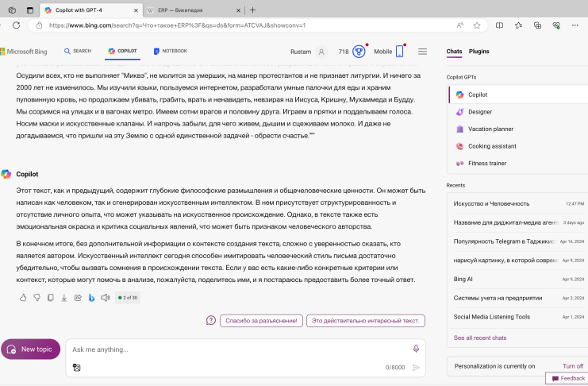The height and width of the screenshot is (386, 588).
Task: Refresh the page with the reload icon
Action: pyautogui.click(x=16, y=25)
